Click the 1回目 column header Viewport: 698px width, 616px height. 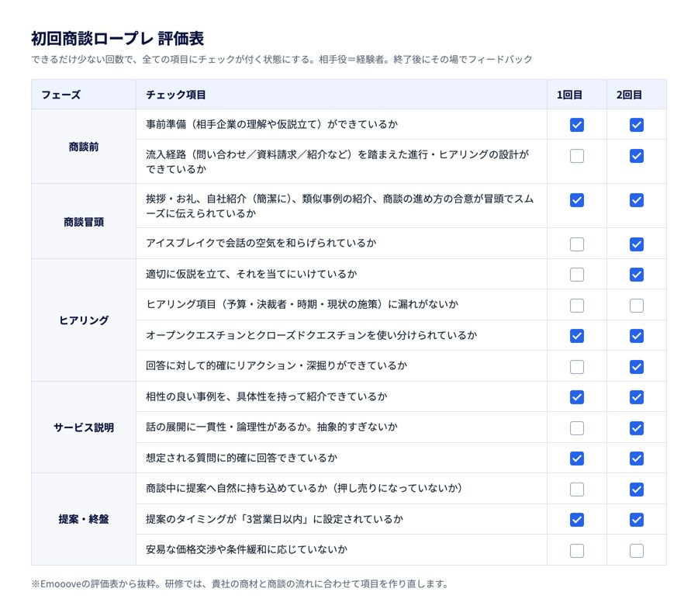point(576,95)
